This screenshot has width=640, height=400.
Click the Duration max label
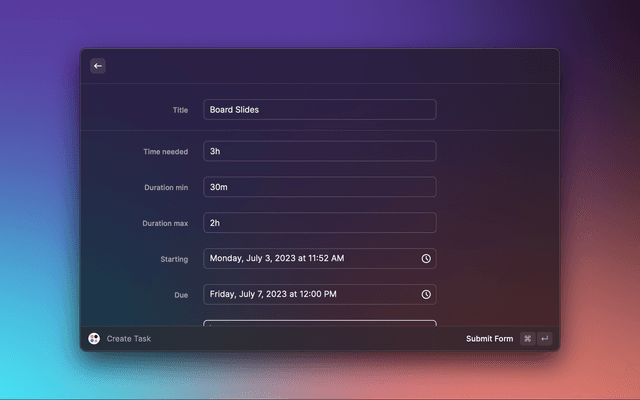pos(165,223)
